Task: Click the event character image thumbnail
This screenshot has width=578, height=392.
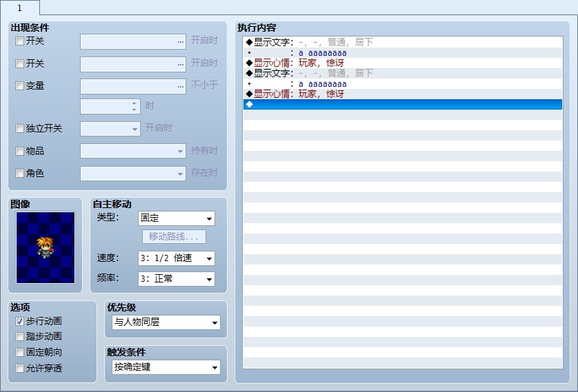Action: (x=46, y=248)
